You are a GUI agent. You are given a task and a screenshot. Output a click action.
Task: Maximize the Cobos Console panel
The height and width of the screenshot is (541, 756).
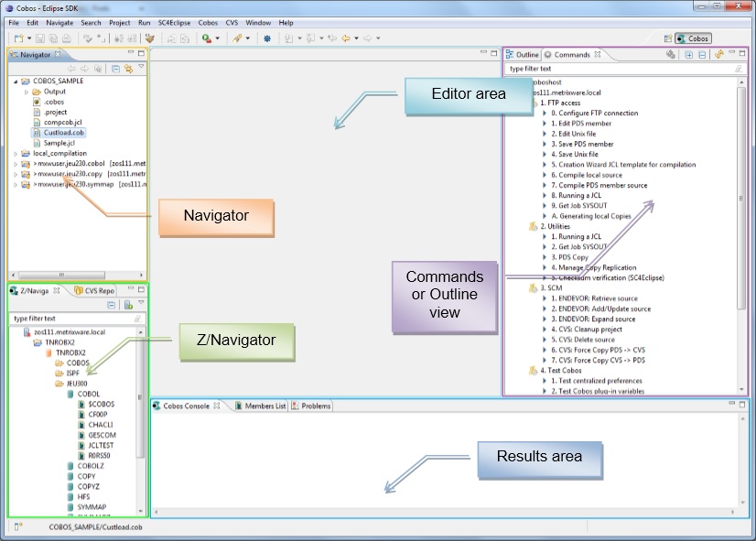(742, 404)
